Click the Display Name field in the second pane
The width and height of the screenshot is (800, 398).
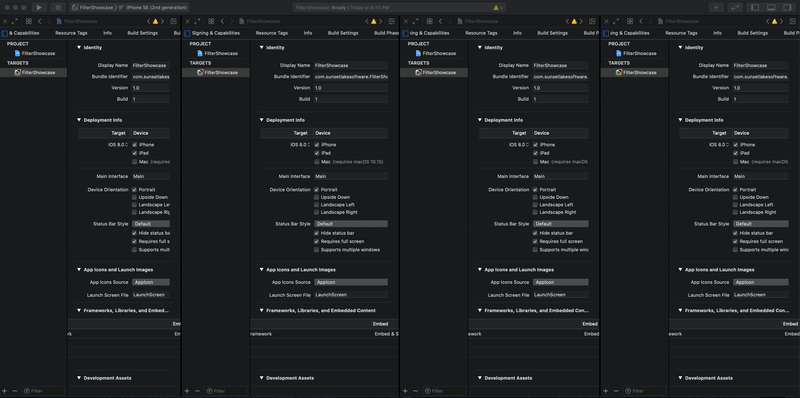(x=351, y=66)
